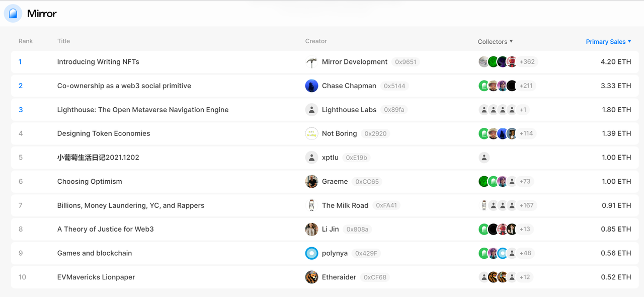Click first collector avatar in Choosing Optimism row

click(x=484, y=181)
